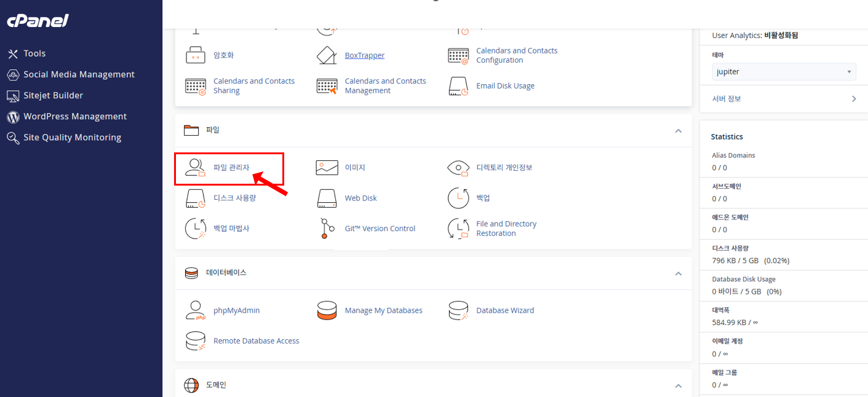This screenshot has height=397, width=868.
Task: Open the Git Version Control icon
Action: (327, 229)
